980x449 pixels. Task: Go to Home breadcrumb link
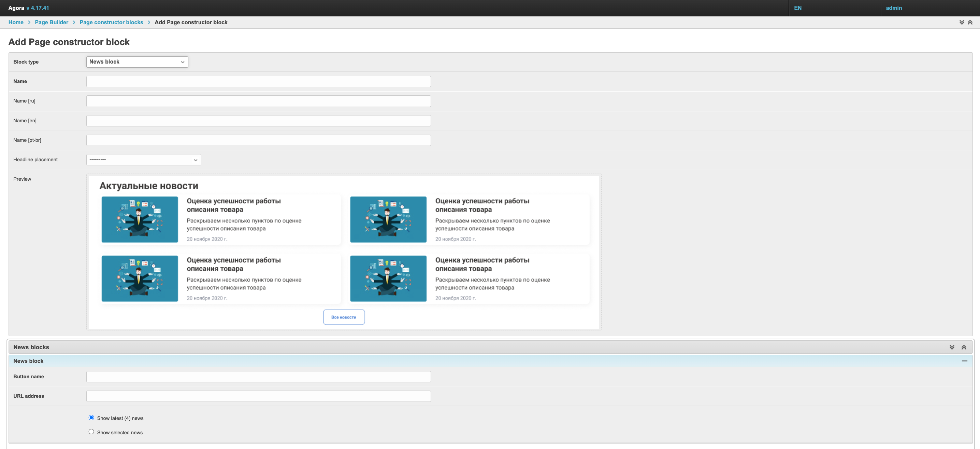16,23
